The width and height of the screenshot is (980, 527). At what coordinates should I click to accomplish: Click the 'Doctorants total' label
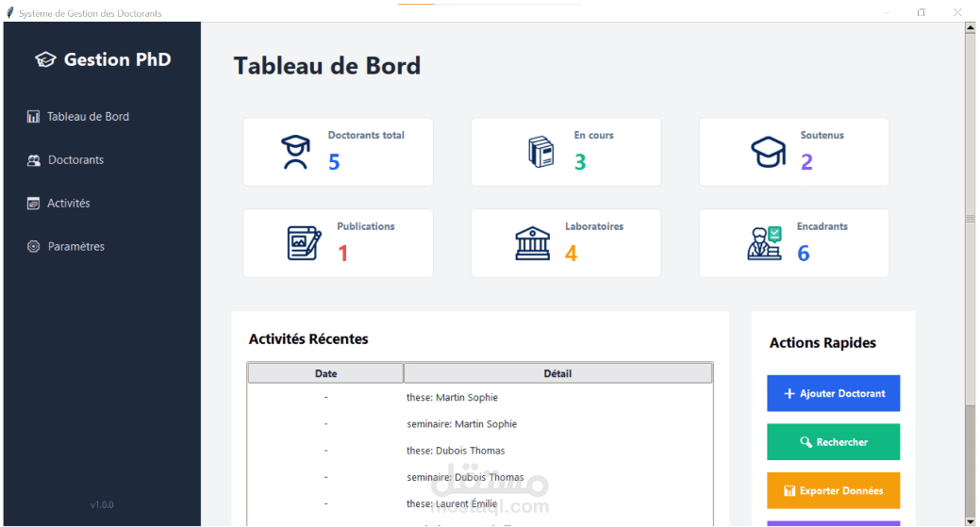tap(366, 135)
